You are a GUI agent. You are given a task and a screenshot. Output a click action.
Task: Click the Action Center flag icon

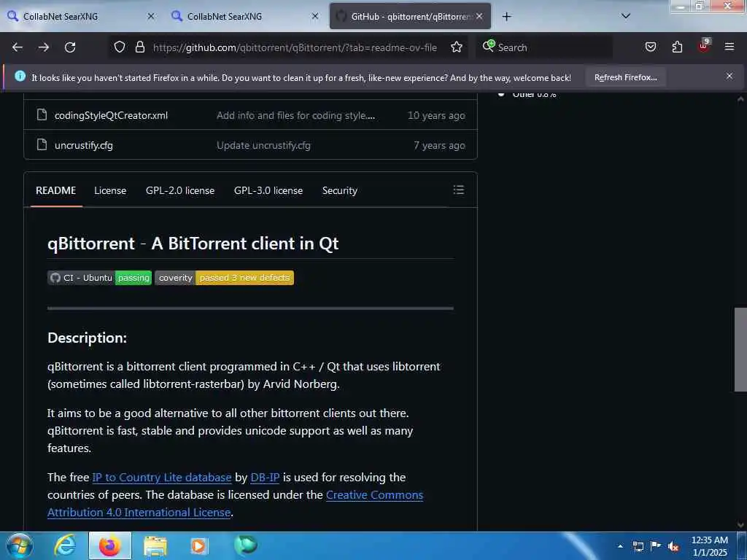[656, 545]
